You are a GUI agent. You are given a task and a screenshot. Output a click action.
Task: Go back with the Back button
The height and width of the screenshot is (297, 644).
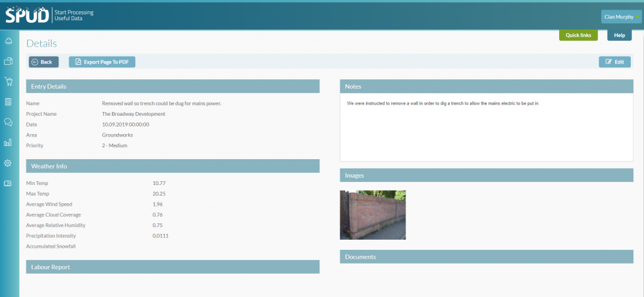point(43,62)
